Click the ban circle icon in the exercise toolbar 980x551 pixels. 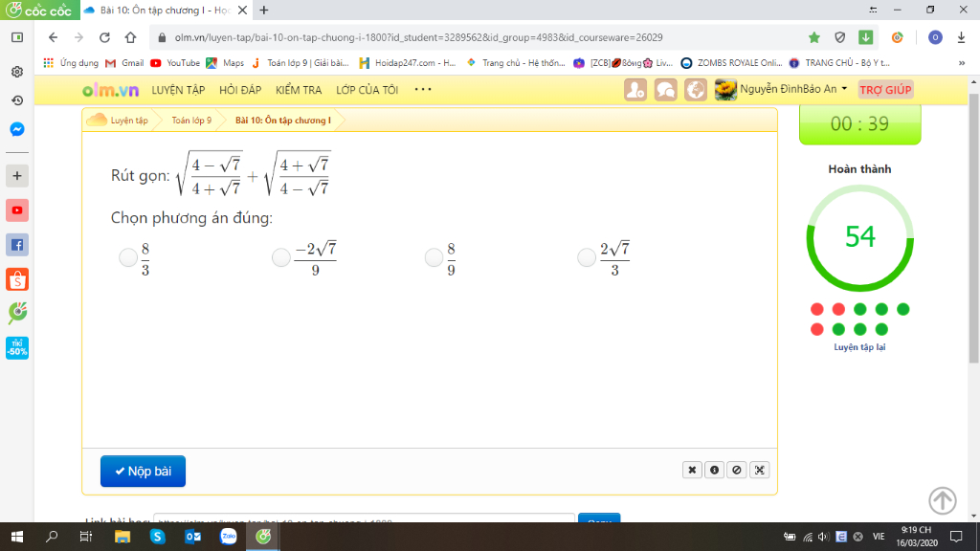click(x=737, y=470)
